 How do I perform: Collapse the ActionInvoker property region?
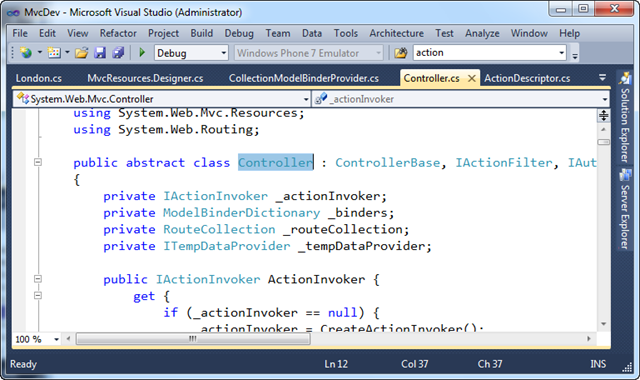[38, 279]
